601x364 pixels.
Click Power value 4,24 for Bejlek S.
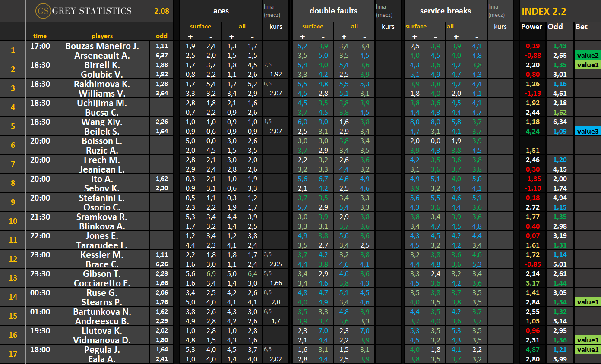click(532, 131)
